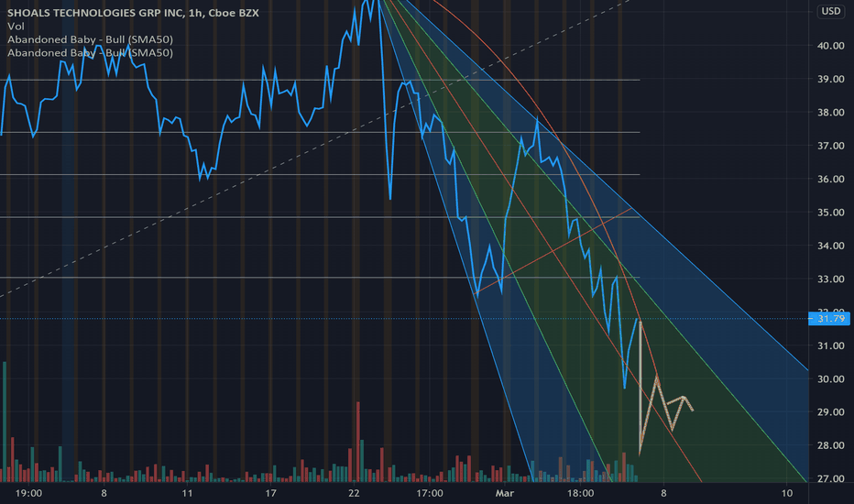The height and width of the screenshot is (504, 854).
Task: Click the 36.00 price axis label
Action: coord(830,180)
